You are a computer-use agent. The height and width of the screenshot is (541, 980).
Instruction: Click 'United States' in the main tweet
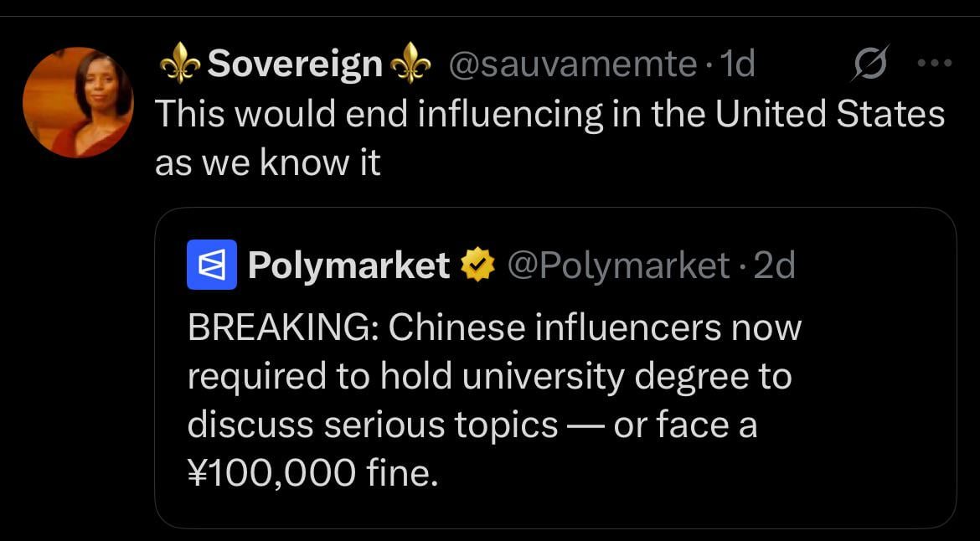point(830,113)
